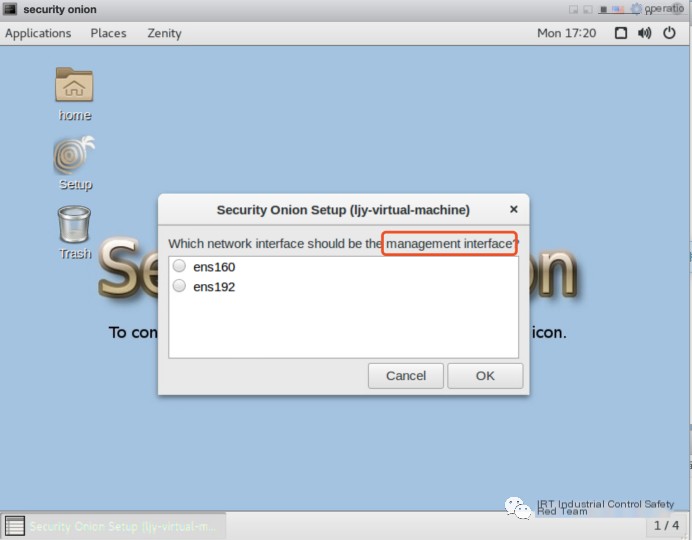
Task: Launch the Setup onion desktop icon
Action: (x=74, y=163)
